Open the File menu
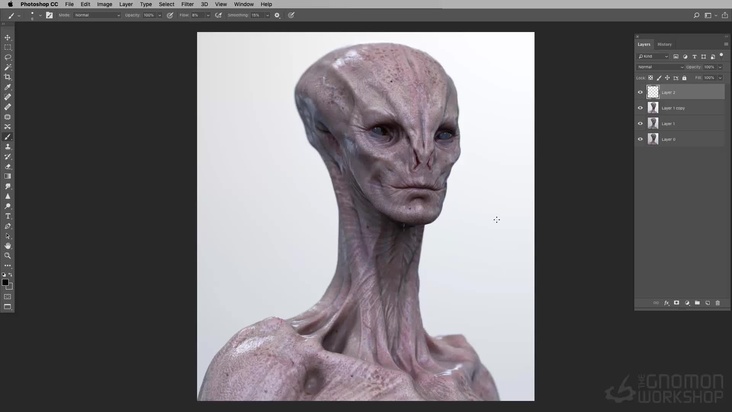Screen dimensions: 732x412 [69, 4]
